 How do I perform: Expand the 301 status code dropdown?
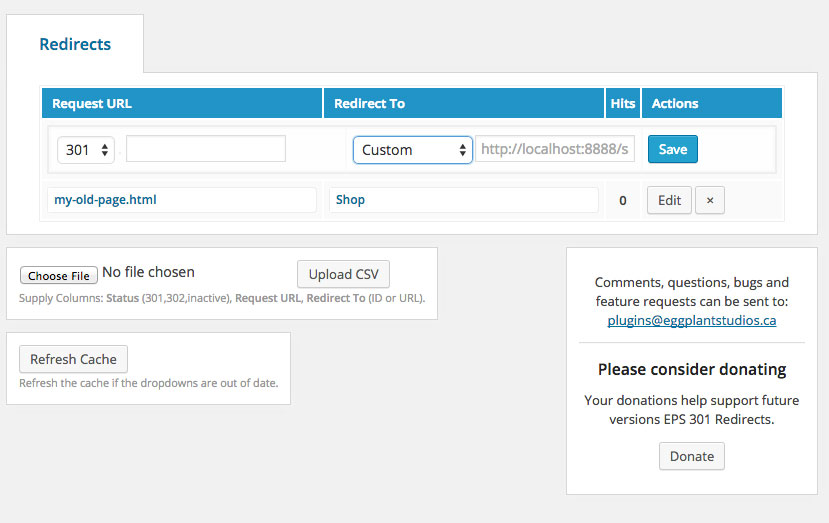87,150
